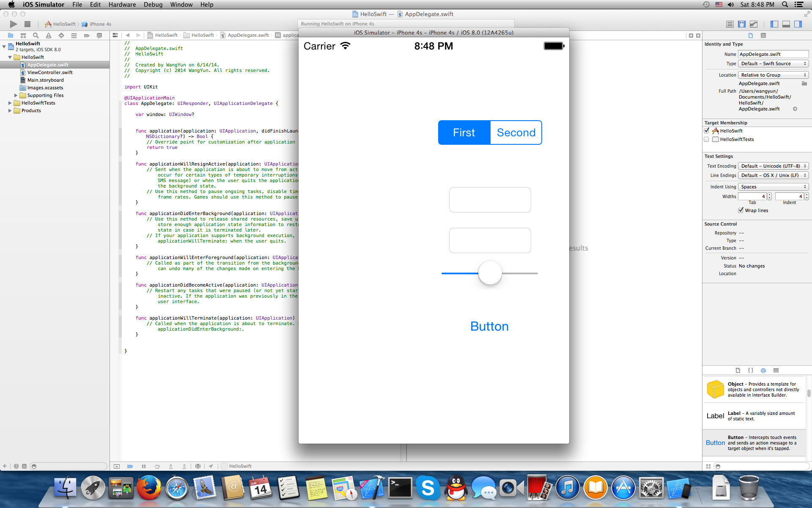Toggle the Navigator panel visibility
Viewport: 812px width, 508px height.
774,24
